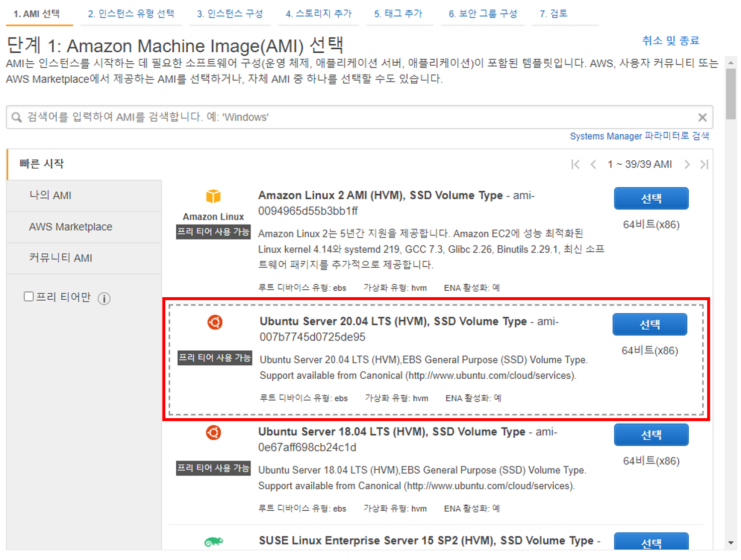Open the 5. 태그 추가 step tab
The width and height of the screenshot is (741, 560).
point(398,14)
